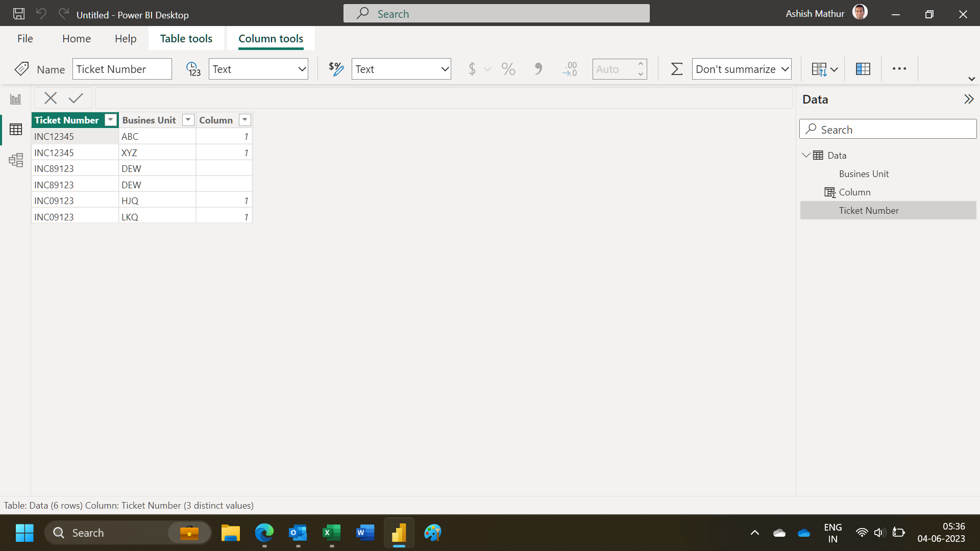Open the Busines Unit column filter dropdown
The image size is (980, 551).
[188, 120]
